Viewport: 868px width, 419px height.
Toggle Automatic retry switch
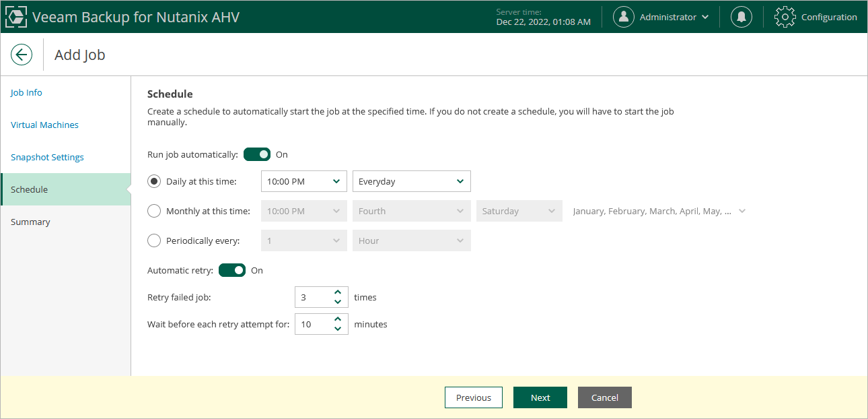tap(232, 270)
